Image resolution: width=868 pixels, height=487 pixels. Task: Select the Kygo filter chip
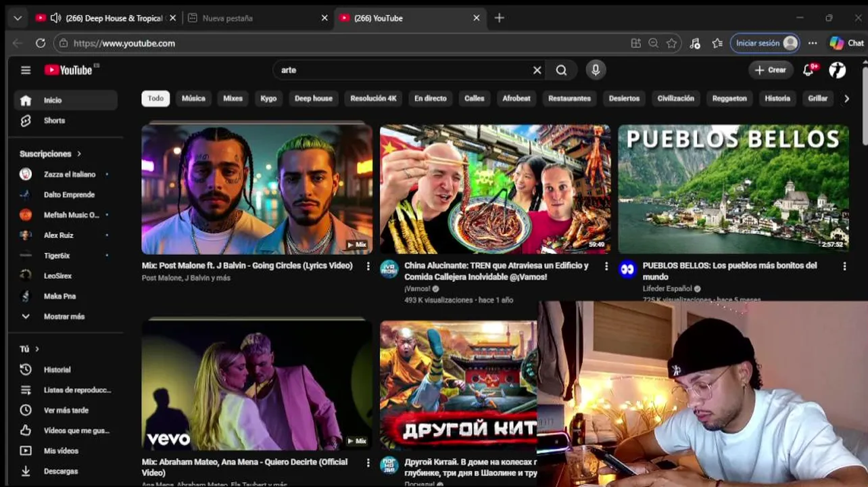coord(268,99)
